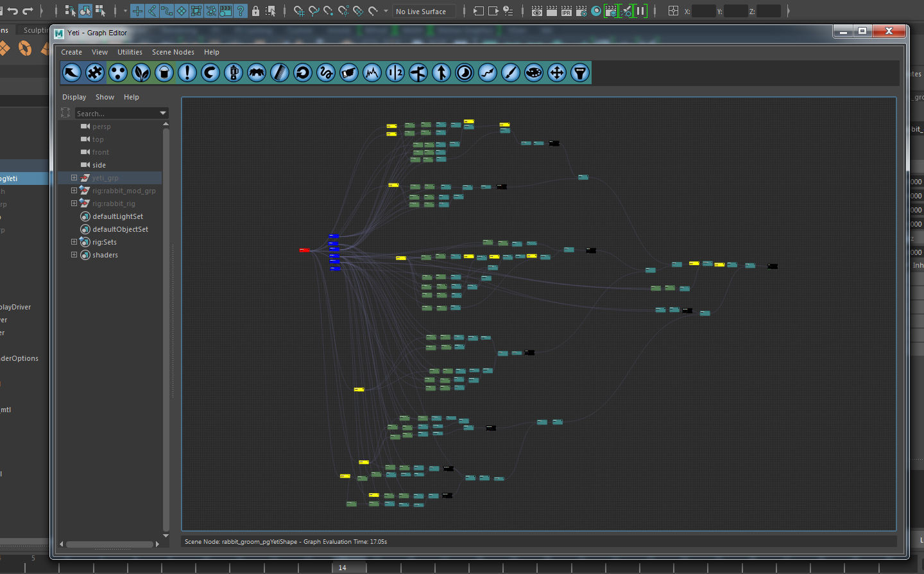Screen dimensions: 924x574
Task: Click the upward arrow node icon
Action: [441, 73]
